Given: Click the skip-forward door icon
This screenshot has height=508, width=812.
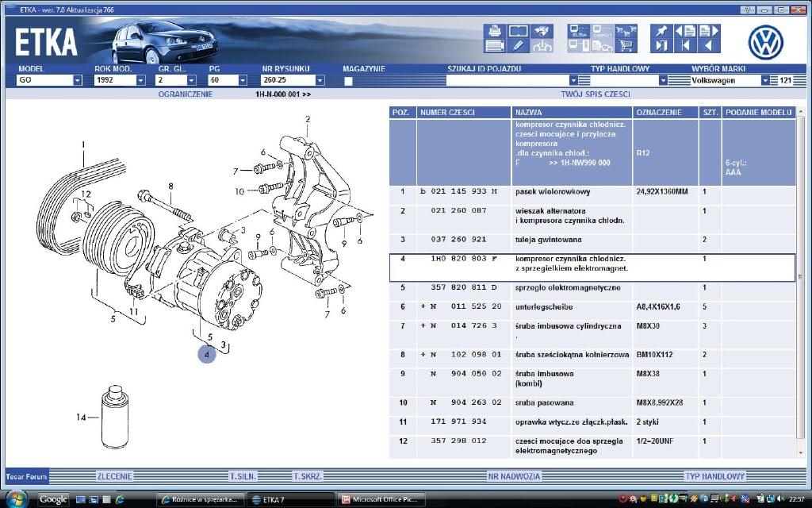Looking at the screenshot, I should pos(661,46).
